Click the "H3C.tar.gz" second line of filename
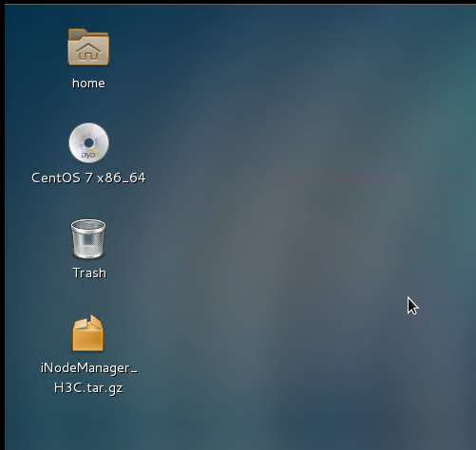 (x=88, y=388)
